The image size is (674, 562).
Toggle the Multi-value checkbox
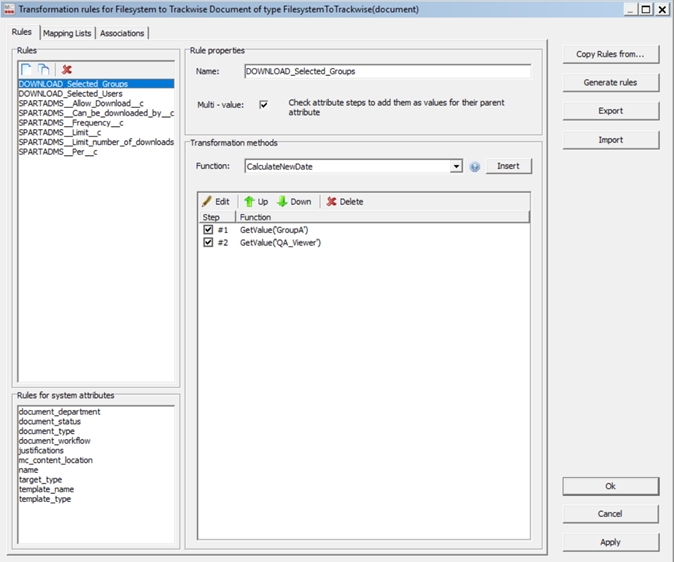click(264, 104)
